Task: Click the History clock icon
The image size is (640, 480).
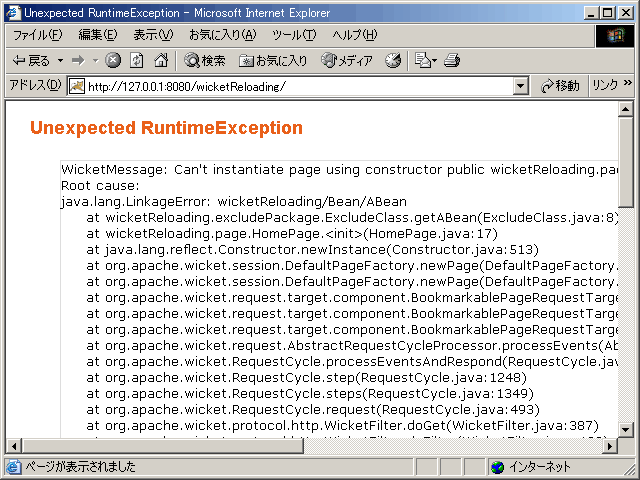Action: pyautogui.click(x=393, y=60)
